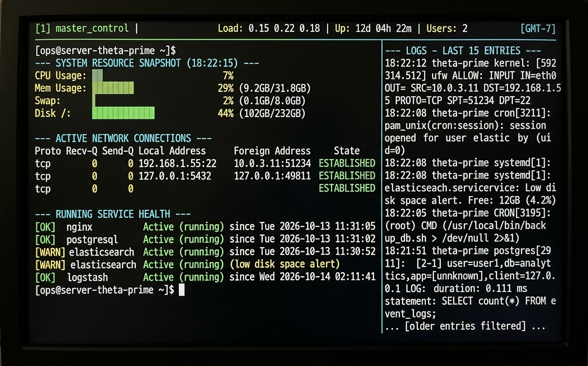Click the uptime value 12d 04h 22m

coord(383,29)
